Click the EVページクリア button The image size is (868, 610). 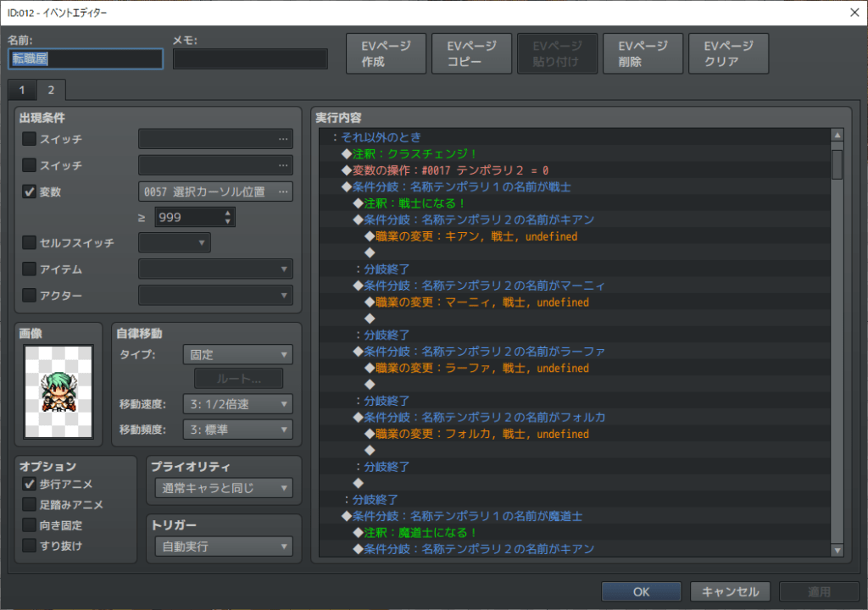coord(728,53)
